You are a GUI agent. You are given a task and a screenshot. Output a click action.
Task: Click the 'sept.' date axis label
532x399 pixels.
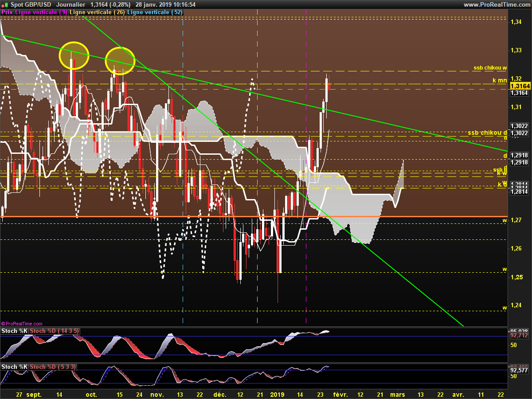(33, 394)
